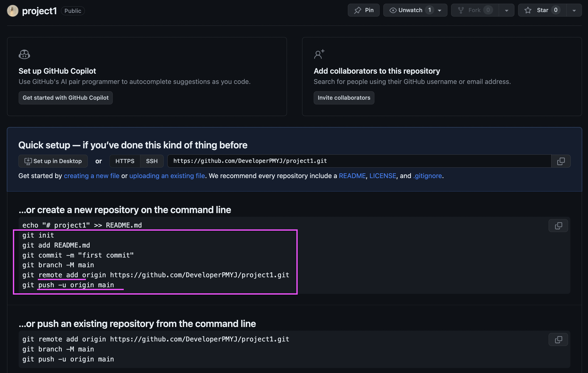
Task: Copy the push existing repository commands
Action: pos(558,340)
